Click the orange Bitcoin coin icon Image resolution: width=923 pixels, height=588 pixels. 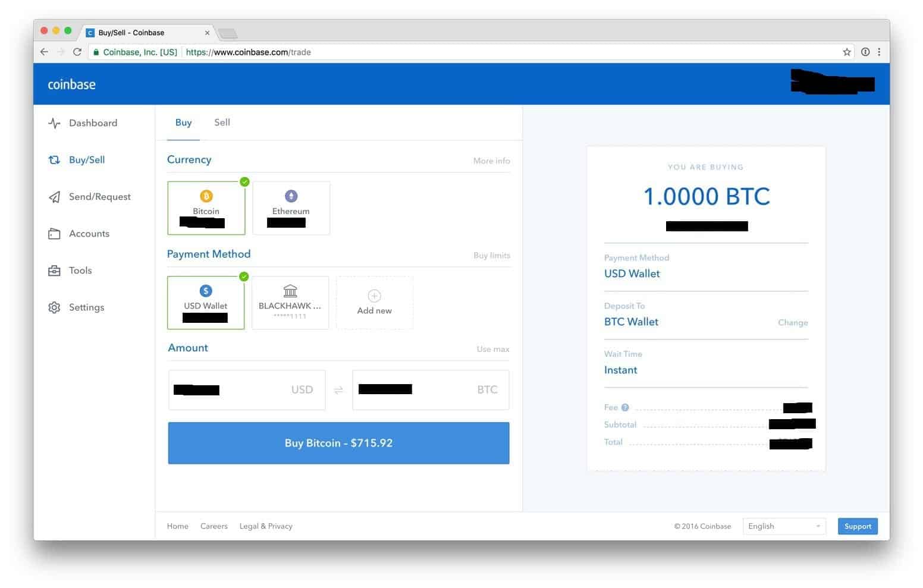coord(206,196)
